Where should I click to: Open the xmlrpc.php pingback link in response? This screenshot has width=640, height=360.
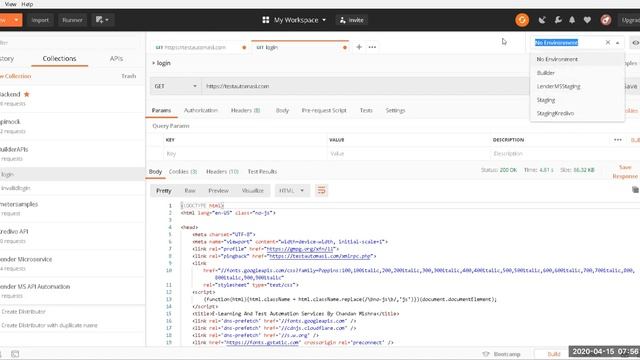click(x=319, y=256)
